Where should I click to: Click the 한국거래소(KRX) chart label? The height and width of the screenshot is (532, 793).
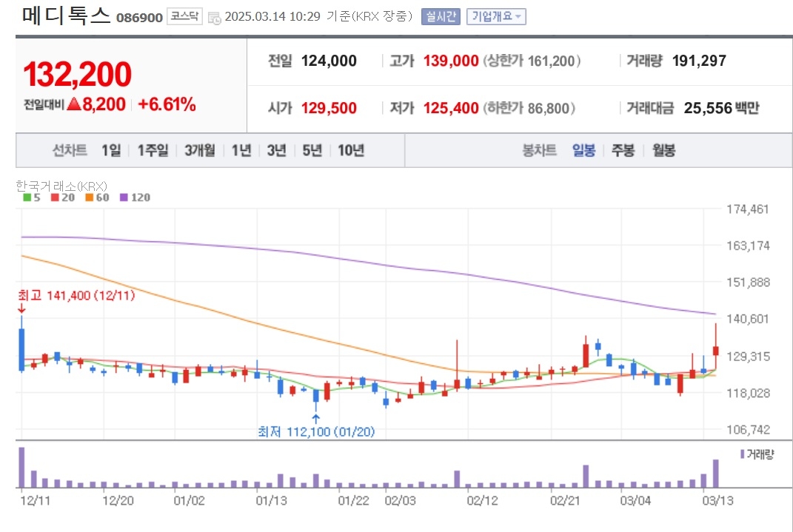click(x=61, y=186)
